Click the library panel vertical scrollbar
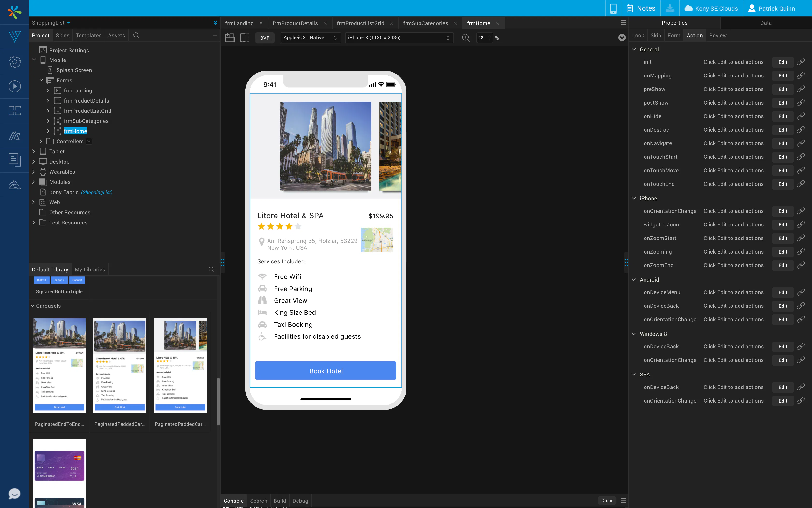Screen dimensions: 812x508 218,402
